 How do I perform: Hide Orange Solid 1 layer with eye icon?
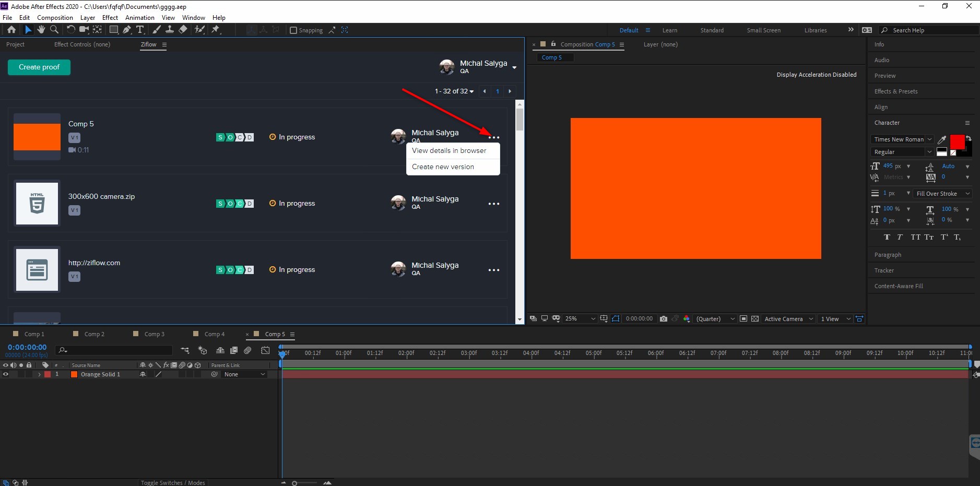click(x=6, y=374)
